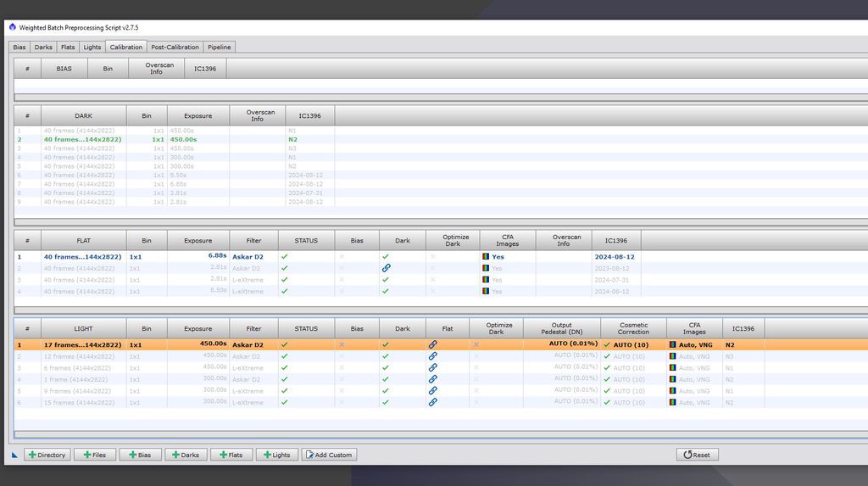
Task: Click the 2024-08-12 date in flat row 1
Action: coord(615,257)
